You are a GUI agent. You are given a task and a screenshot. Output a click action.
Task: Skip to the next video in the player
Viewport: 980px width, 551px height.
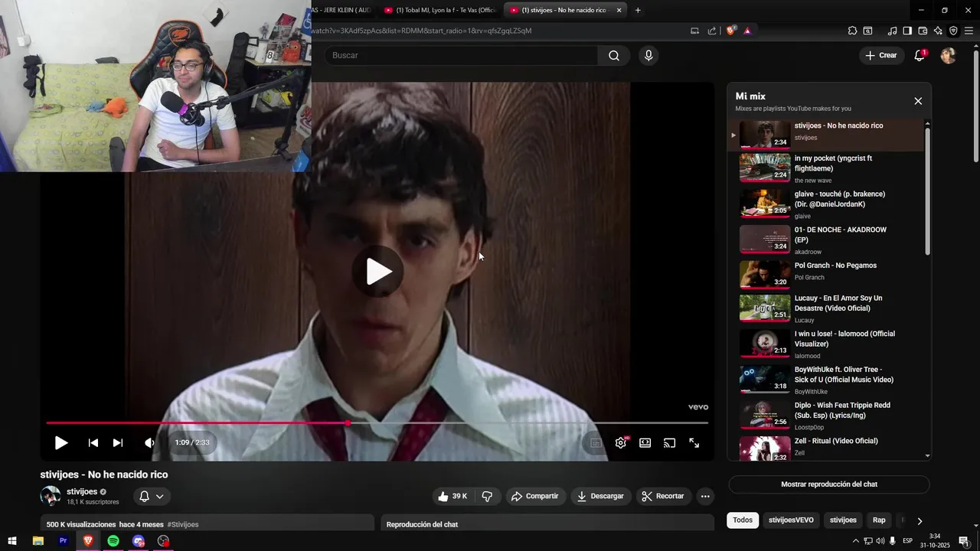coord(118,443)
